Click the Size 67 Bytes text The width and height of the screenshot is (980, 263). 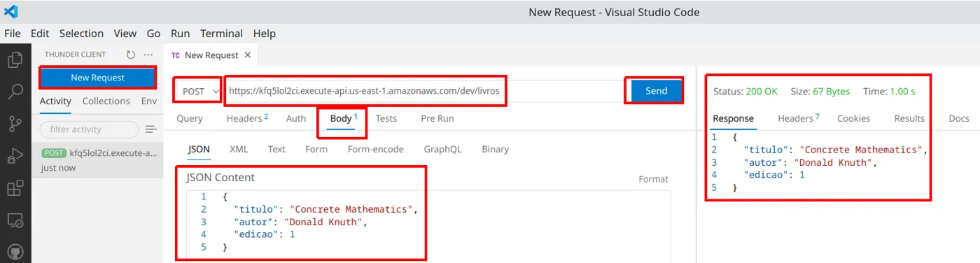[820, 92]
